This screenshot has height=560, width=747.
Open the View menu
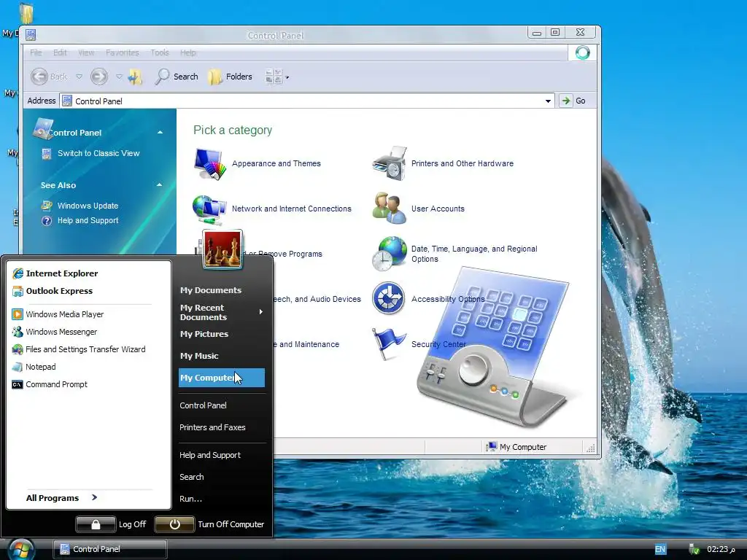click(86, 52)
